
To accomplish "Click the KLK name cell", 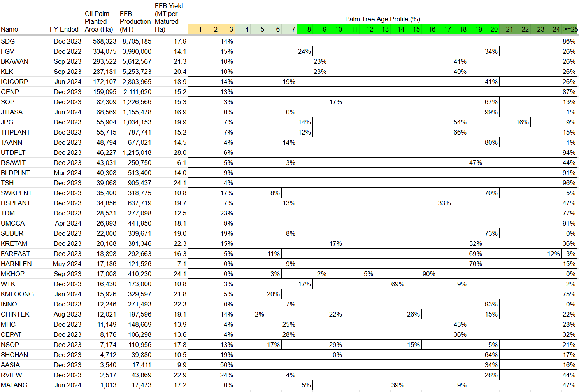I will pyautogui.click(x=24, y=72).
